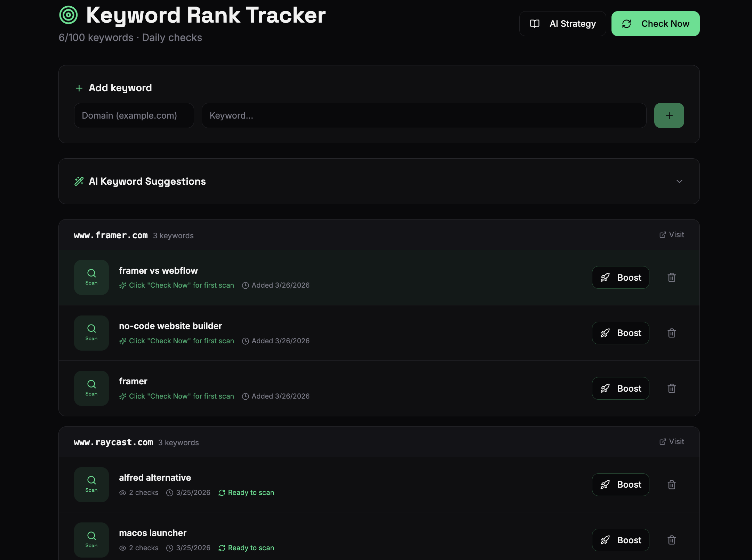Image resolution: width=752 pixels, height=560 pixels.
Task: Boost the 'macos launcher' keyword
Action: (x=621, y=540)
